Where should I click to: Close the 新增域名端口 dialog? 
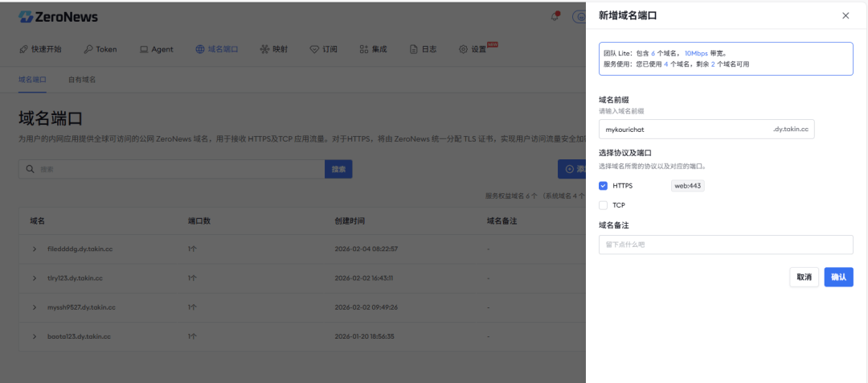pyautogui.click(x=845, y=15)
